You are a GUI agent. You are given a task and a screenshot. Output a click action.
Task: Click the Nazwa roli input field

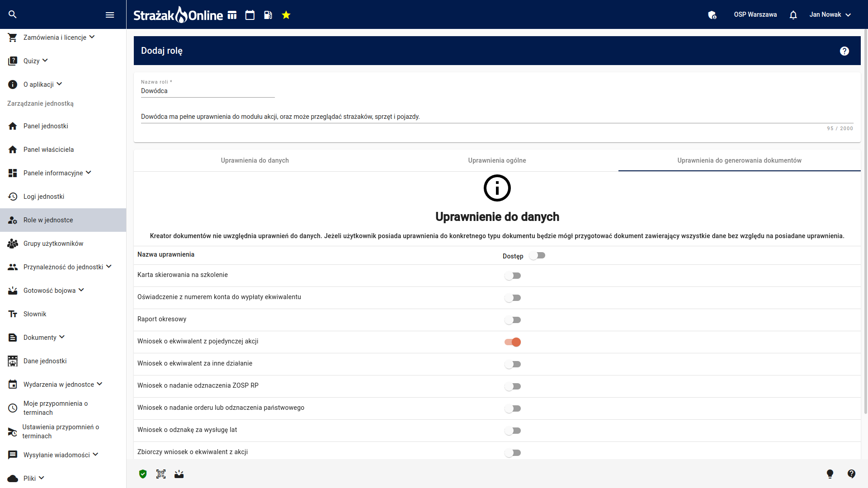[208, 91]
